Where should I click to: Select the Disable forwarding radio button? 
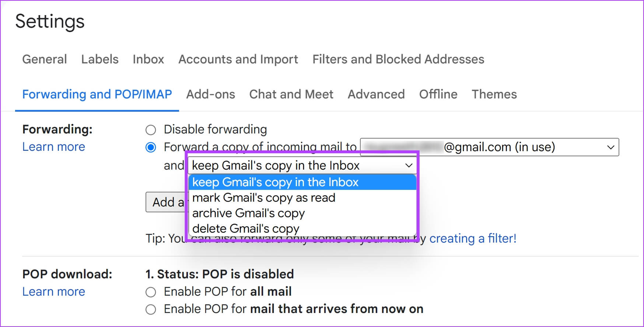[151, 130]
